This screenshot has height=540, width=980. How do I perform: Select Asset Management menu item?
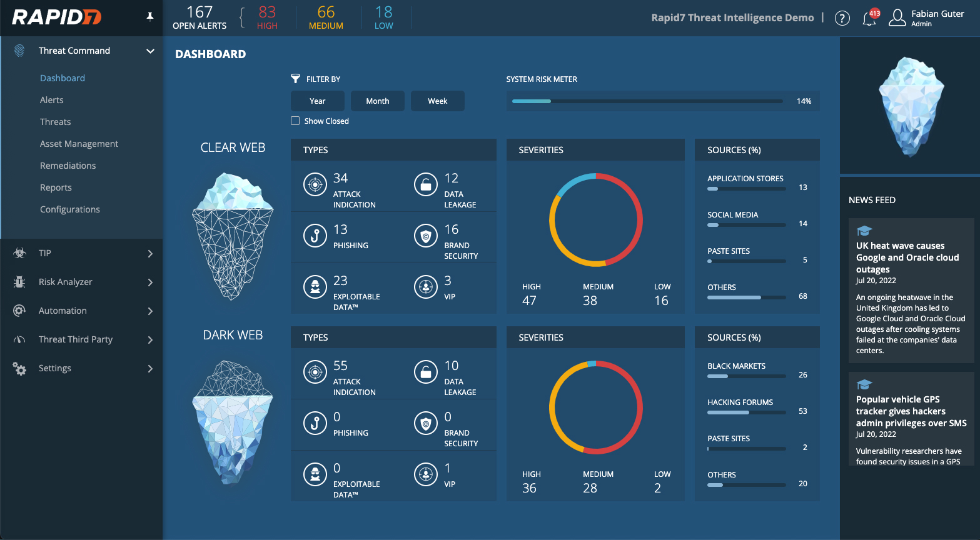[79, 144]
